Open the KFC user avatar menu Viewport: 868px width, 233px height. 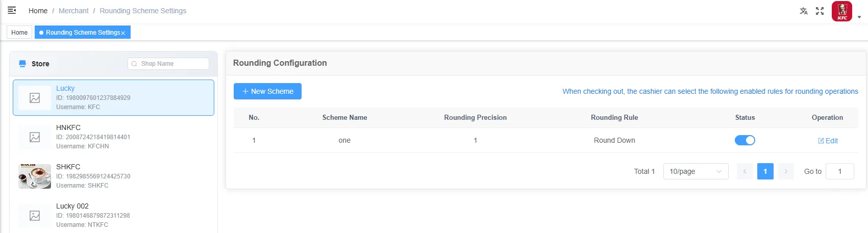pos(842,11)
